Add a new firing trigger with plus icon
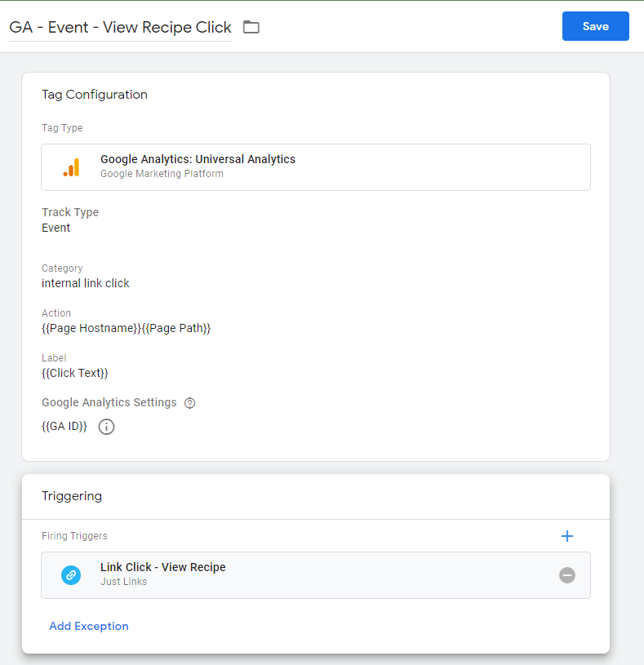Viewport: 644px width, 665px height. pyautogui.click(x=567, y=536)
